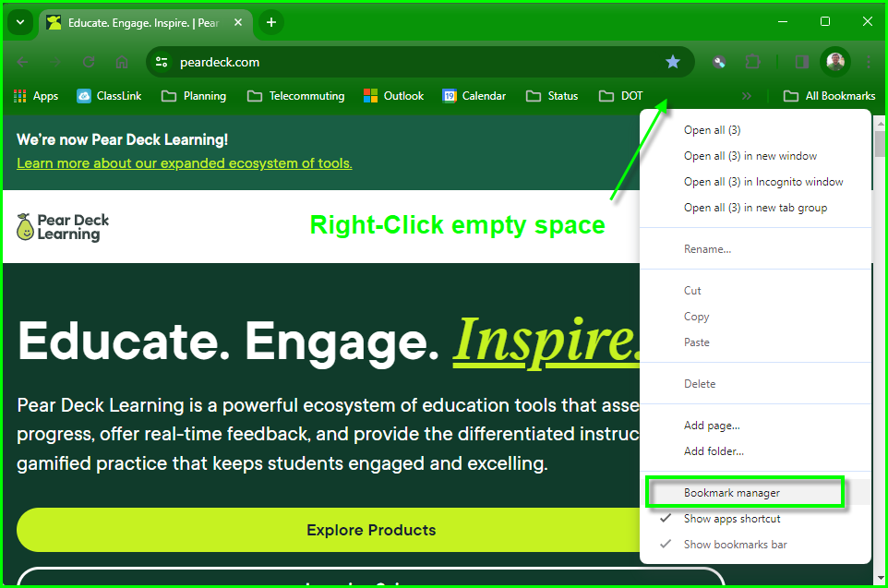Click the browser profile avatar

[835, 62]
